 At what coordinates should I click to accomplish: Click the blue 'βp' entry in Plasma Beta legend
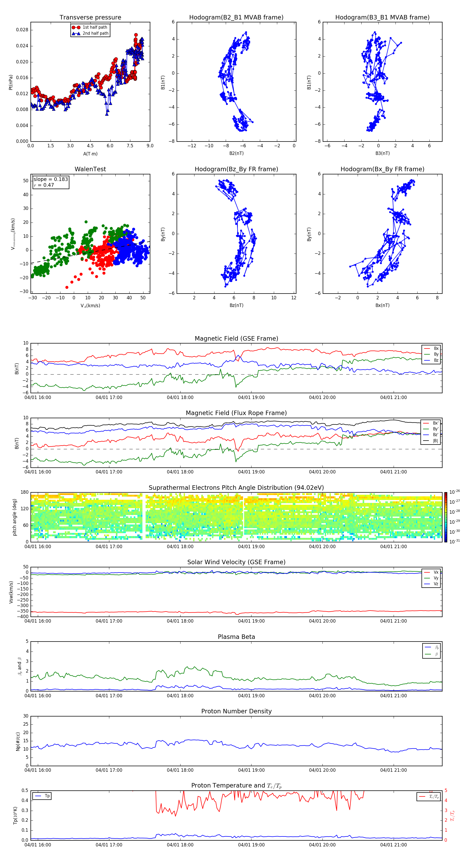[x=432, y=647]
